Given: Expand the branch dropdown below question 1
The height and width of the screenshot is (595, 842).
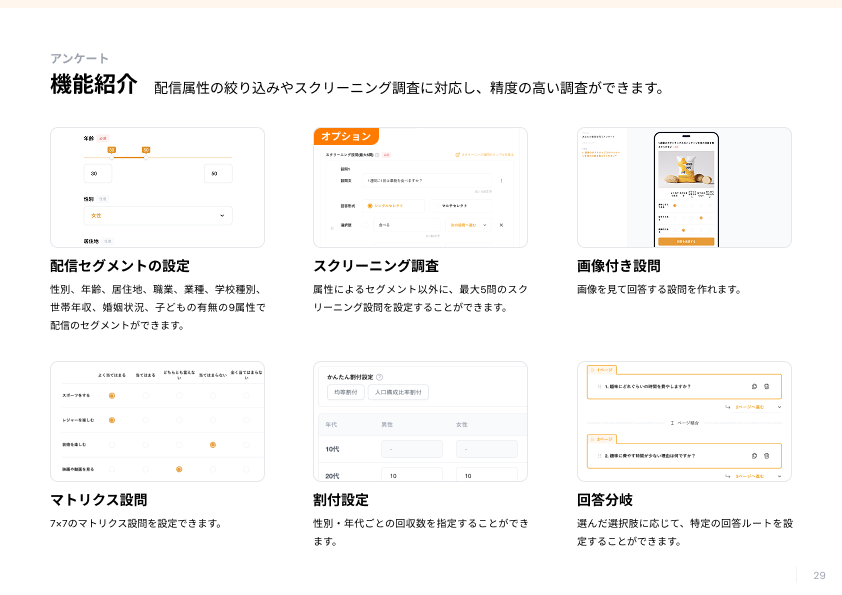Looking at the screenshot, I should pyautogui.click(x=778, y=407).
